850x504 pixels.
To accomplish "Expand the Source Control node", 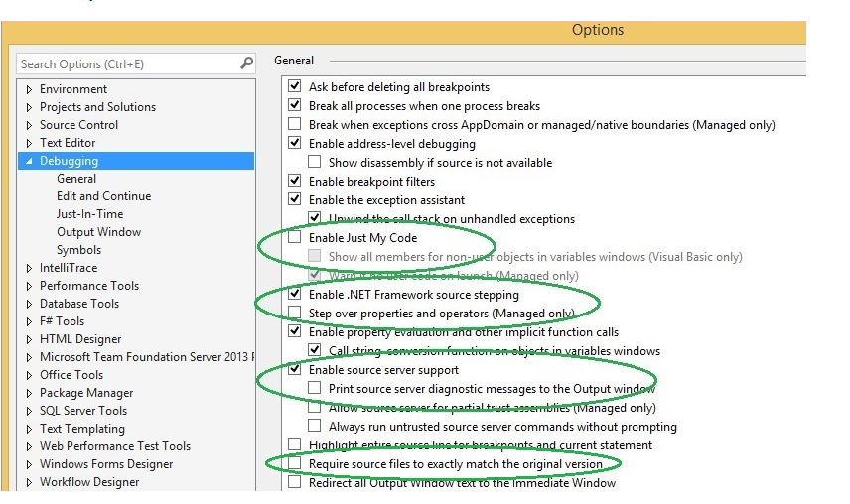I will 29,125.
